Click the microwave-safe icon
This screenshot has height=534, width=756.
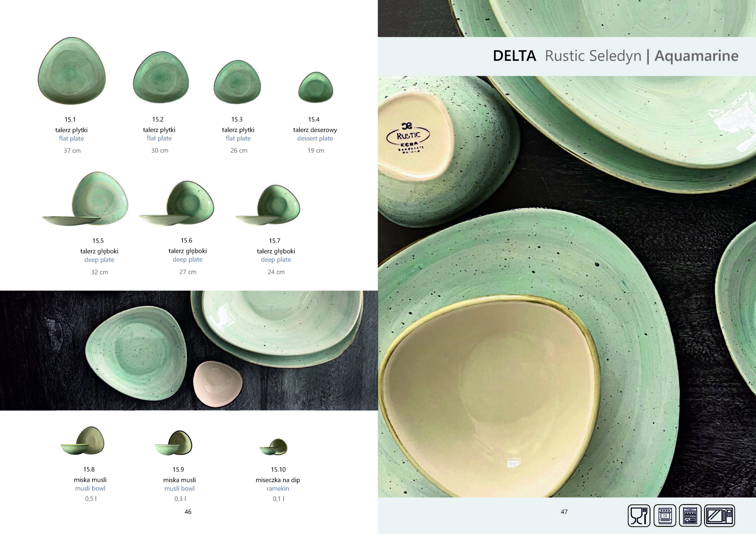720,516
